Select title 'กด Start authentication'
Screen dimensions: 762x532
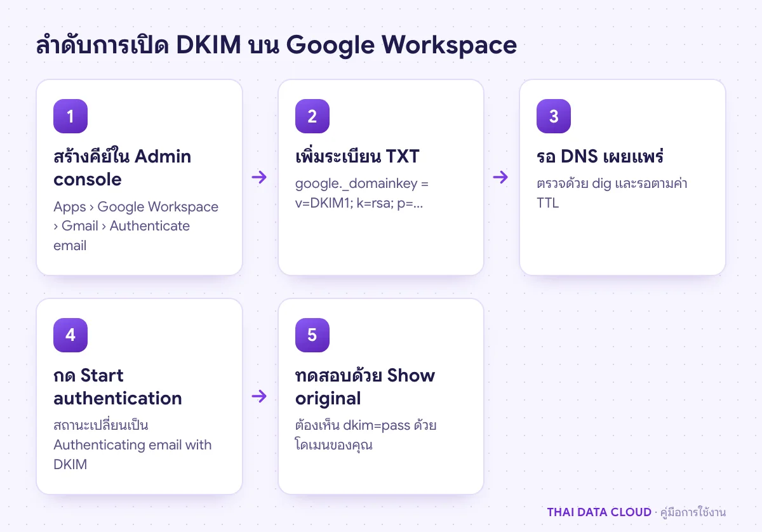[x=118, y=387]
